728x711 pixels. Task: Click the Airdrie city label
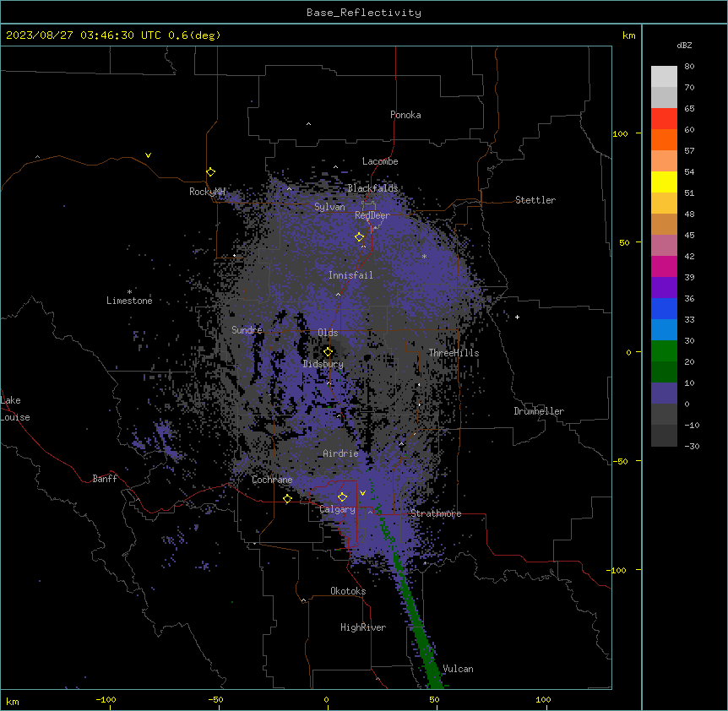pyautogui.click(x=341, y=453)
